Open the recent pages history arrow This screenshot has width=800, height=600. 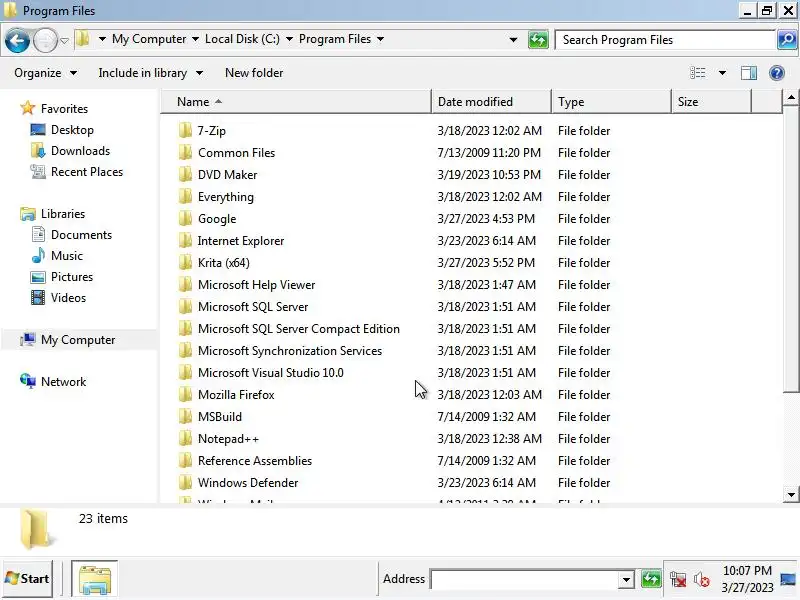pos(64,40)
